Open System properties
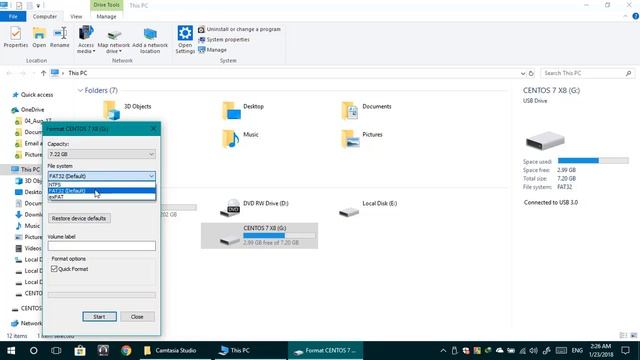 [224, 40]
